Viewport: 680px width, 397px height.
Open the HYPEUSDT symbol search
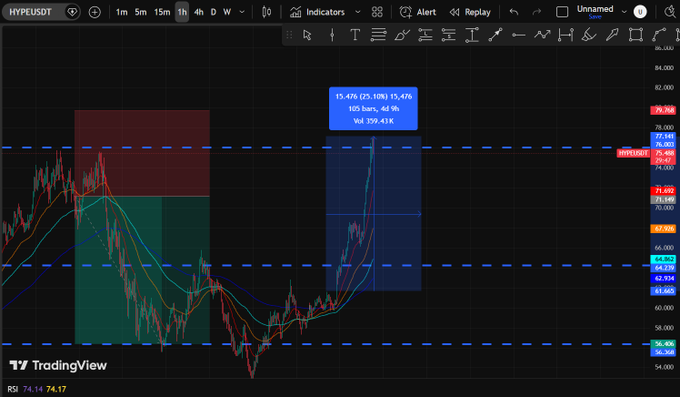click(x=30, y=12)
